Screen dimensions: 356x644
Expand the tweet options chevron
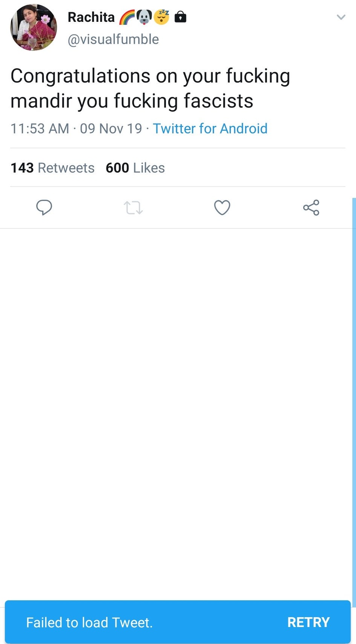(341, 17)
